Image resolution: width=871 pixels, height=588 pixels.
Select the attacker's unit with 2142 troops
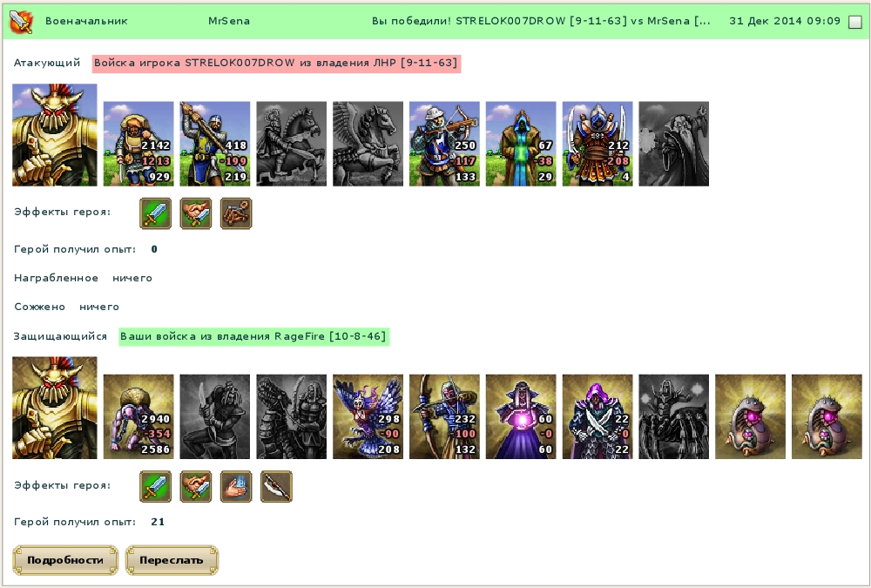pyautogui.click(x=138, y=144)
